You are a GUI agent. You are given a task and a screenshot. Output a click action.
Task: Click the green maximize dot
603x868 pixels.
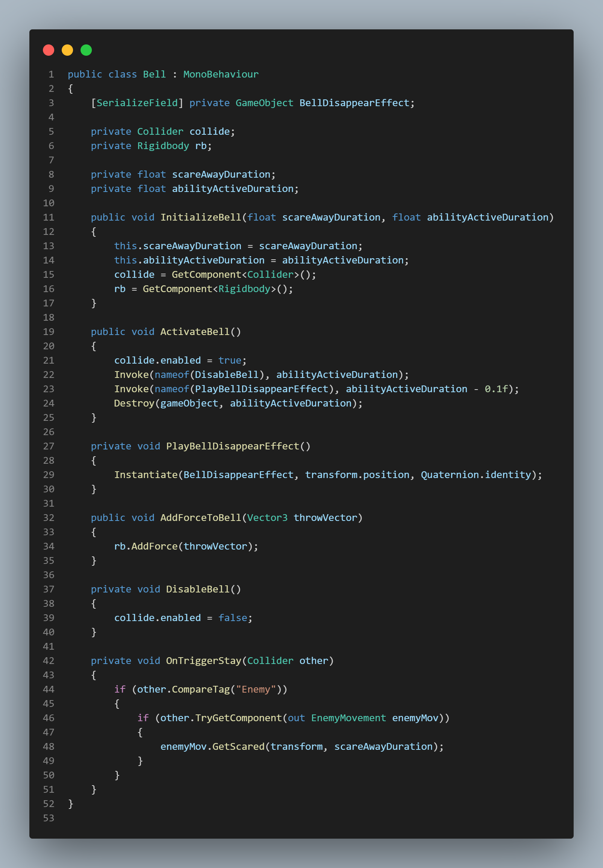pos(86,50)
